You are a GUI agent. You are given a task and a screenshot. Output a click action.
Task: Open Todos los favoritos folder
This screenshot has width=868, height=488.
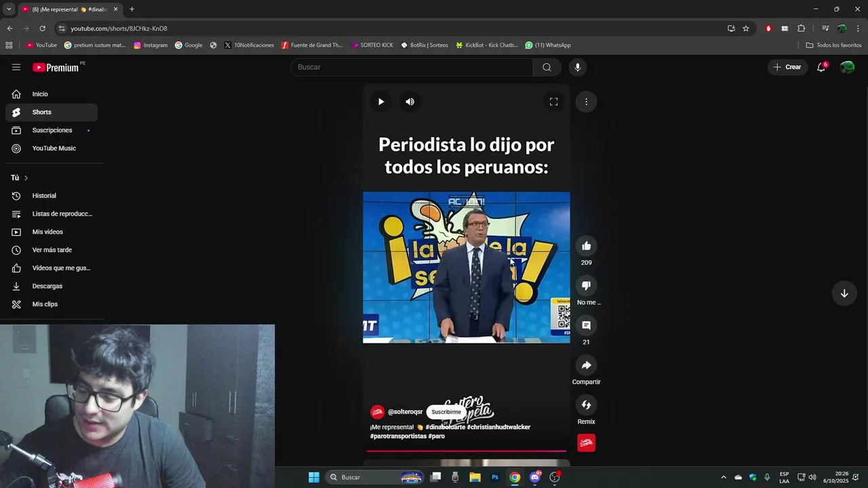[833, 45]
